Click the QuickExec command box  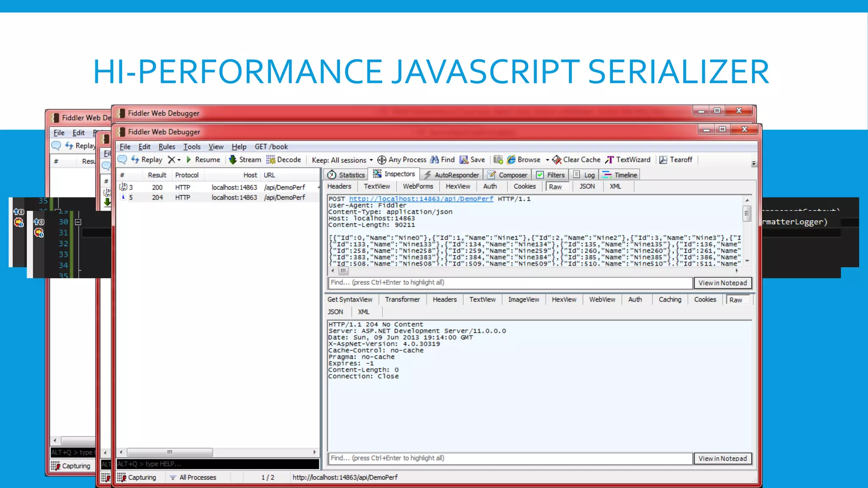pos(218,464)
